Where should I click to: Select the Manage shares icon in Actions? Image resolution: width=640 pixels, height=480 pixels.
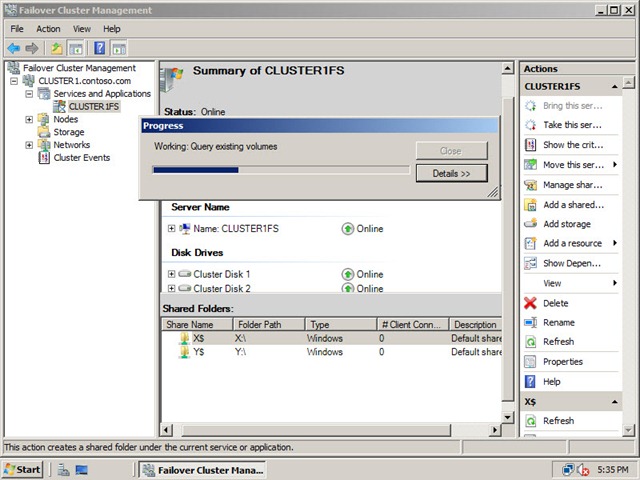pyautogui.click(x=530, y=185)
